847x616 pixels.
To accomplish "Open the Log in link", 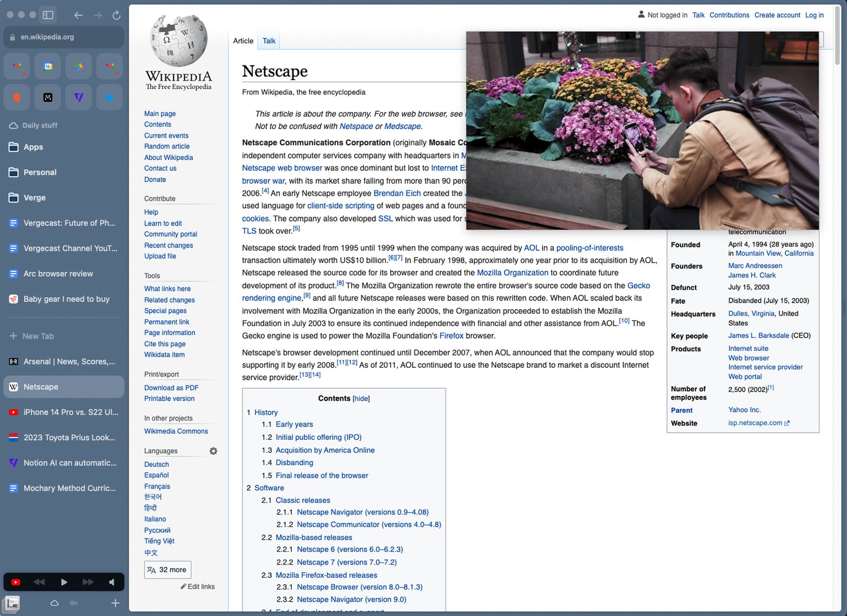I will click(814, 15).
